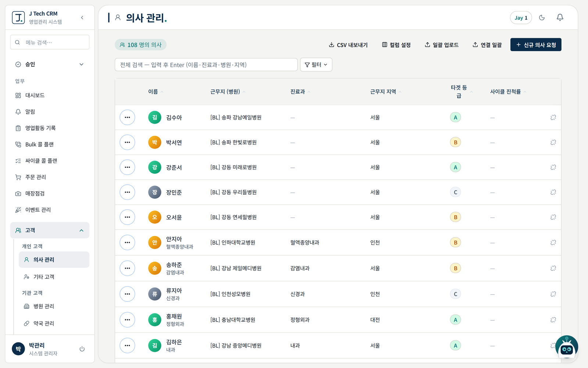Viewport: 588px width, 368px height.
Task: Open 영업활동 기록 menu item
Action: click(50, 128)
